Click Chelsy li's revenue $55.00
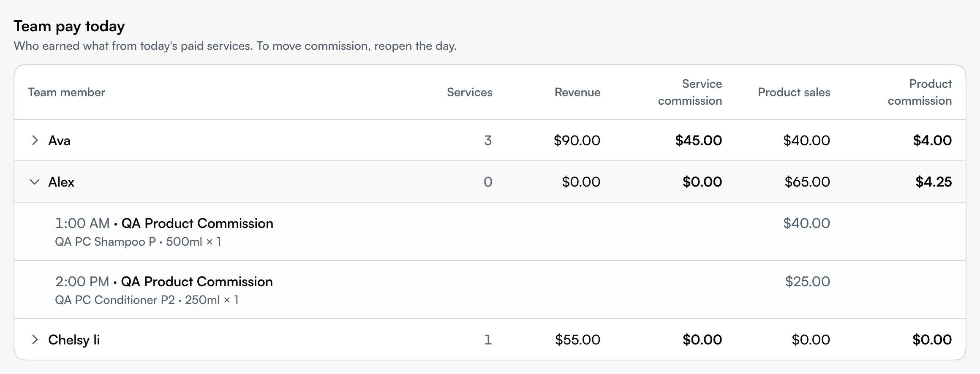 (x=577, y=340)
